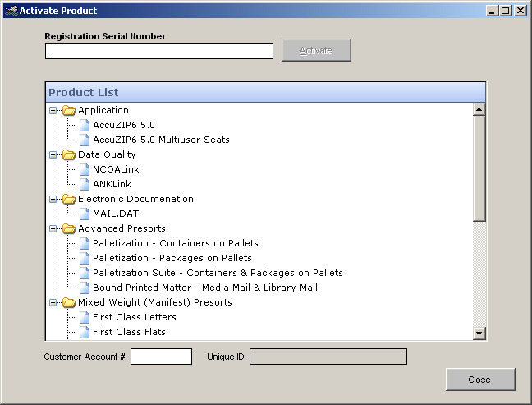Select the Application category label

(103, 110)
